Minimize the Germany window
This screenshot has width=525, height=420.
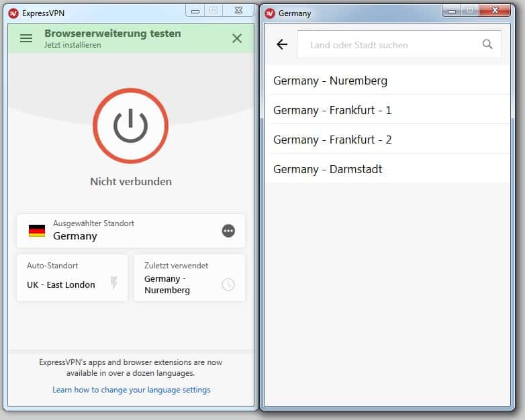[x=452, y=11]
